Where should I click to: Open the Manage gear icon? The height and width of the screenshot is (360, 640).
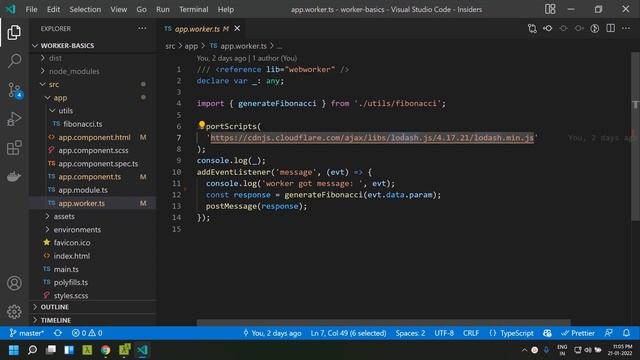click(x=14, y=311)
